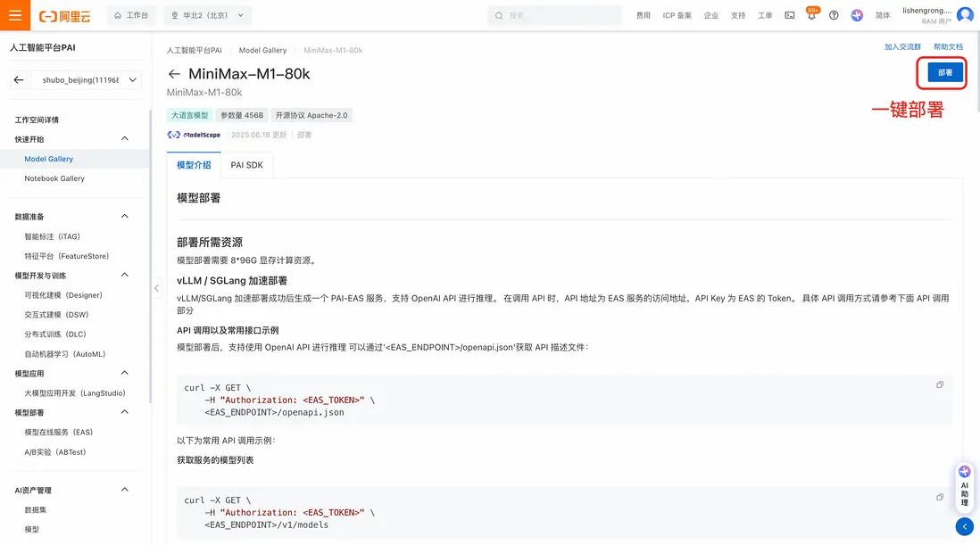Select Model Gallery in sidebar
Viewport: 980px width, 545px height.
pyautogui.click(x=49, y=159)
